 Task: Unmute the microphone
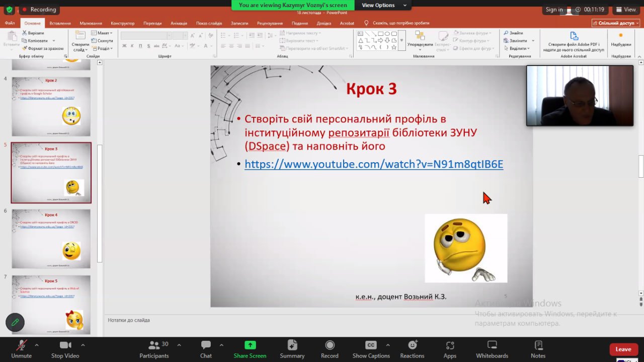[x=21, y=349]
